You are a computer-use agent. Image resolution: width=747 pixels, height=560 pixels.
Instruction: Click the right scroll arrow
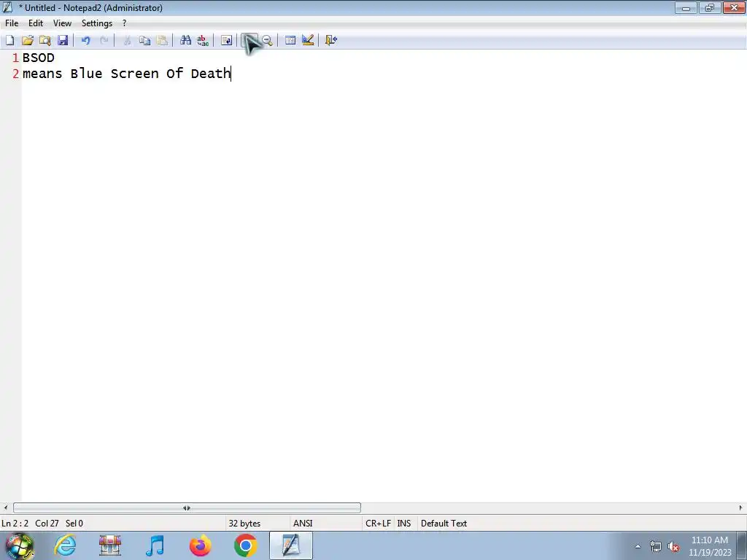click(x=741, y=508)
